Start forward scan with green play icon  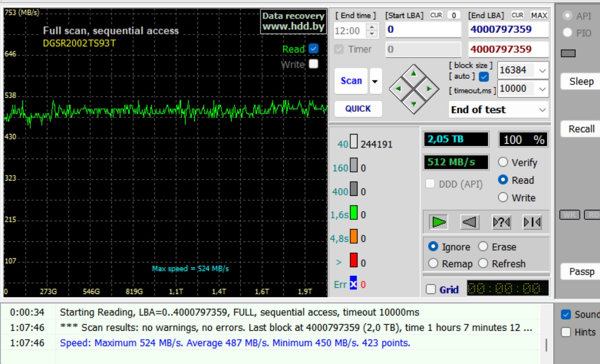click(438, 223)
